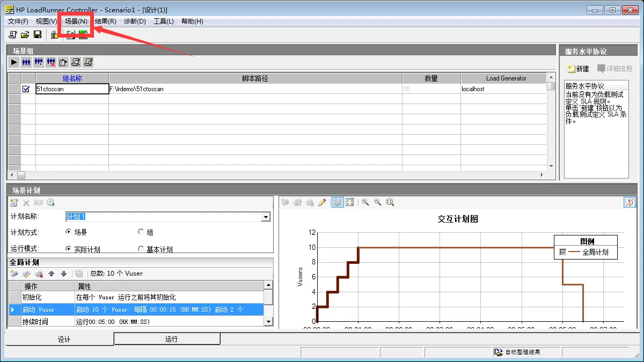Viewport: 644px width, 362px height.
Task: Zoom in on the interactive schedule graph
Action: click(365, 202)
